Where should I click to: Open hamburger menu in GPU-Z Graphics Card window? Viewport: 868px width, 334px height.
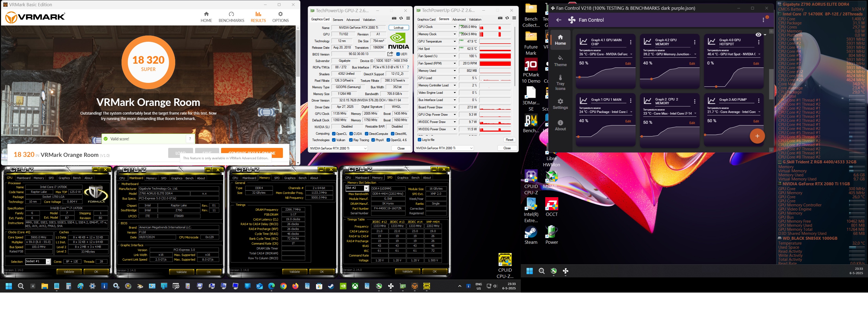tap(408, 18)
